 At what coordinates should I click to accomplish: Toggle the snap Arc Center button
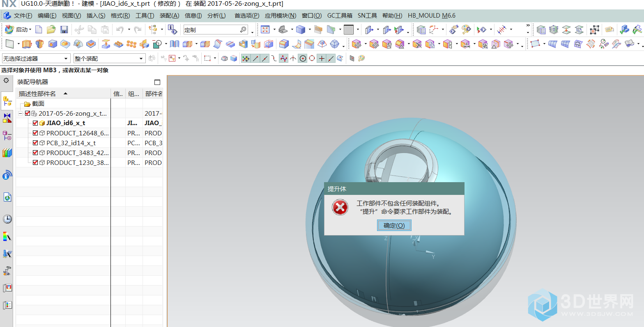click(x=303, y=59)
